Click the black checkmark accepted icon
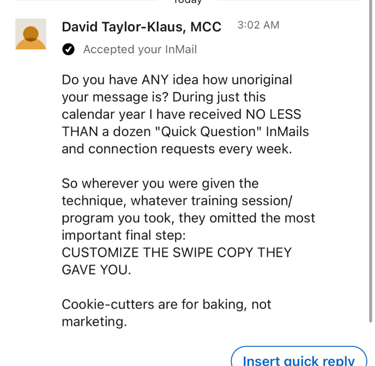375x366 pixels. pos(68,49)
